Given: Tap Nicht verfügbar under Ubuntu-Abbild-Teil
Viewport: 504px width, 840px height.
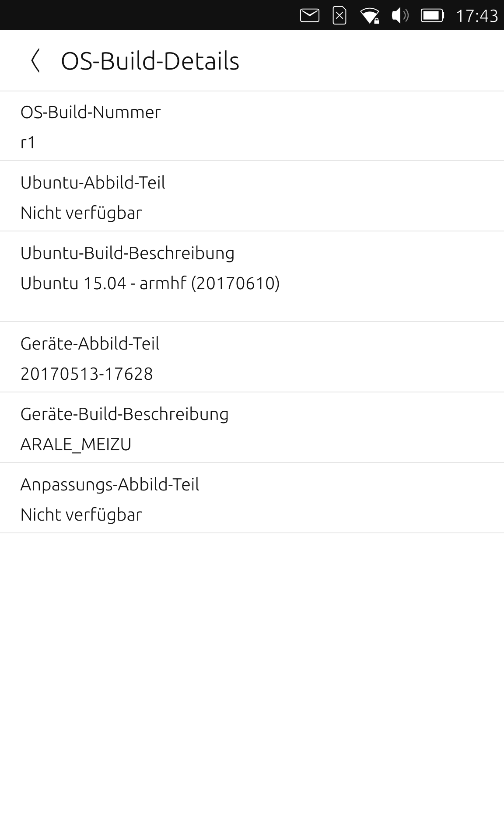Looking at the screenshot, I should coord(81,213).
